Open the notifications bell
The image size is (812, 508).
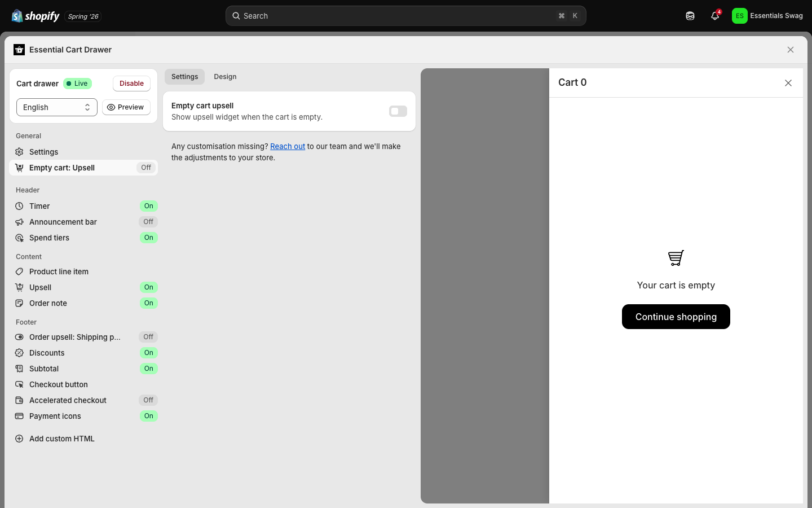pos(715,16)
